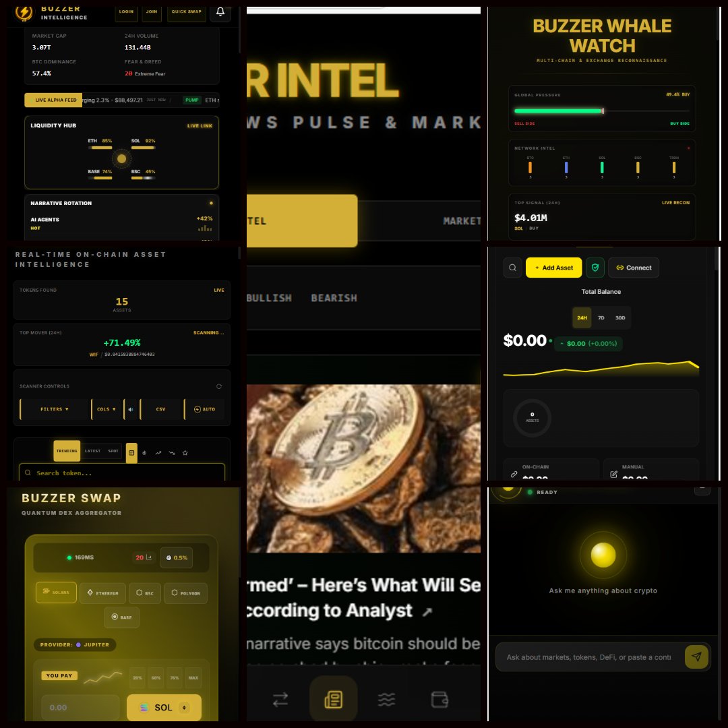Click the You Pay 0.00 amount field

[x=81, y=708]
